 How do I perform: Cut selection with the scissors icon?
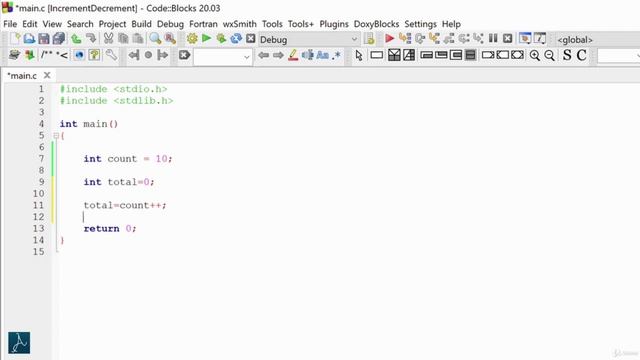108,39
